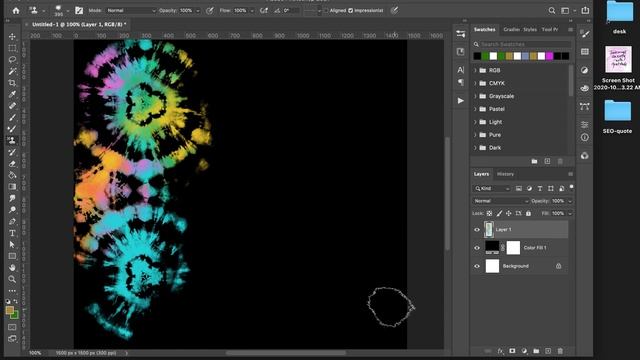Click the foreground color swatch
This screenshot has width=640, height=360.
pos(10,311)
